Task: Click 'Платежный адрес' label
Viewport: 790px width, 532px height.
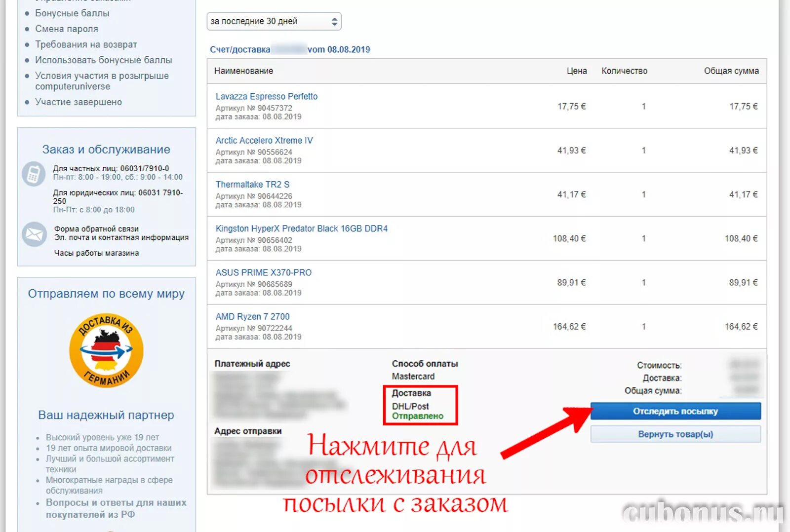Action: [x=252, y=364]
